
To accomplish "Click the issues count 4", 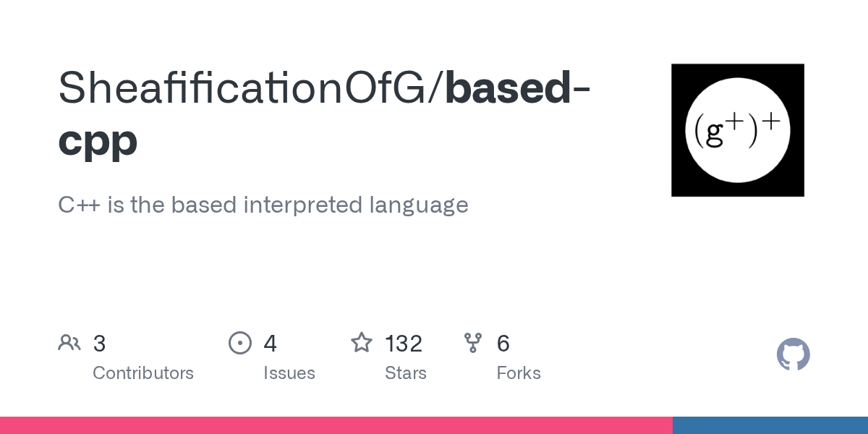I will click(271, 344).
